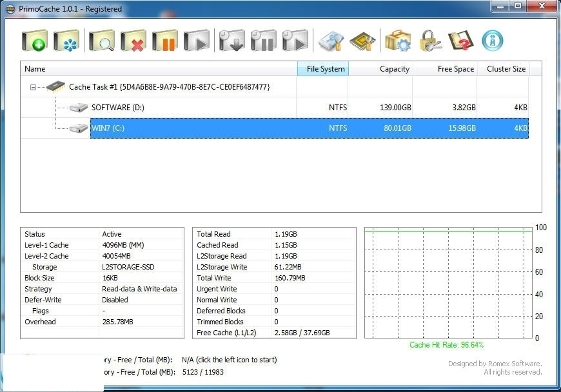The width and height of the screenshot is (561, 392).
Task: Open cache task details via magnifier icon
Action: click(x=102, y=41)
